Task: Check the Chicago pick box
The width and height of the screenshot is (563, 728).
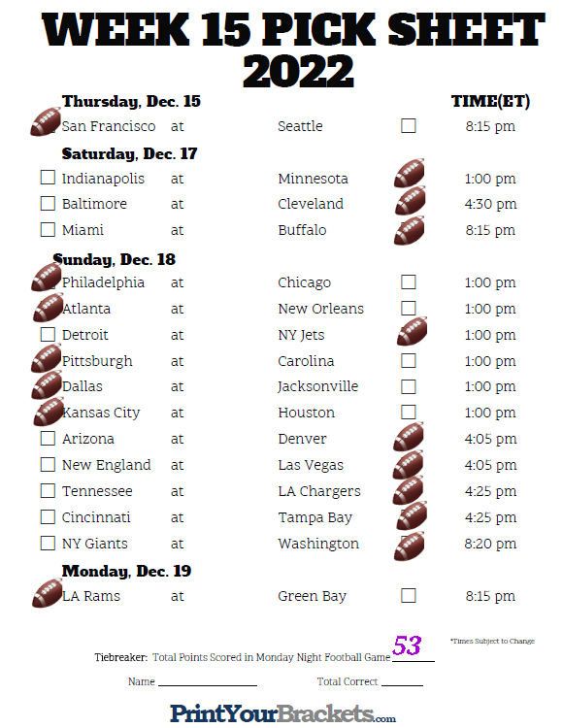Action: (x=409, y=282)
